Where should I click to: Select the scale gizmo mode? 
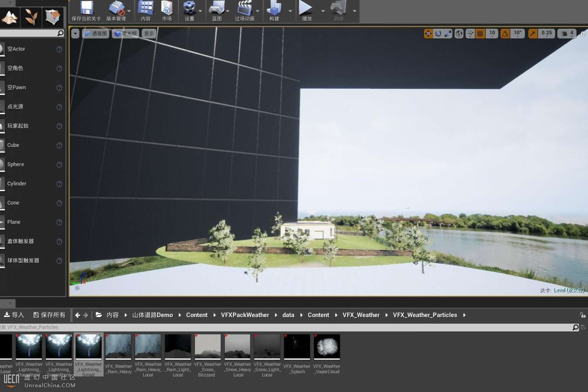click(x=448, y=34)
